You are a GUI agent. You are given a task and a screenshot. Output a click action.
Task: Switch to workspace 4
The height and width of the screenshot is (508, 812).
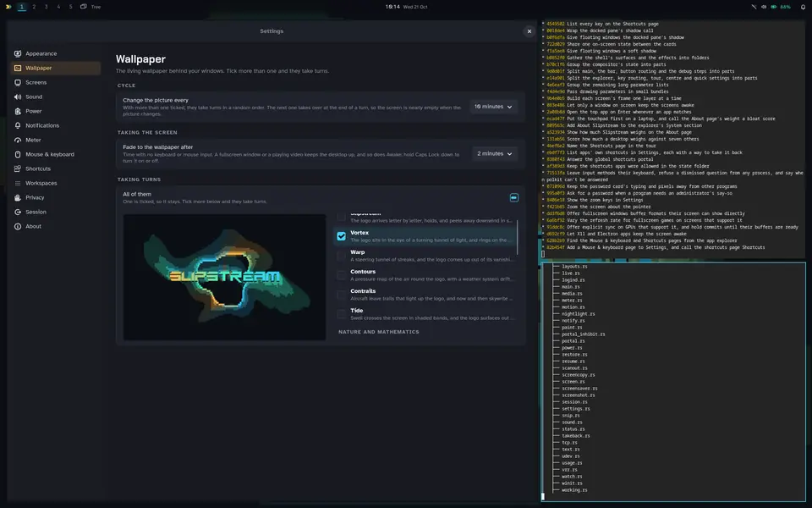tap(58, 7)
